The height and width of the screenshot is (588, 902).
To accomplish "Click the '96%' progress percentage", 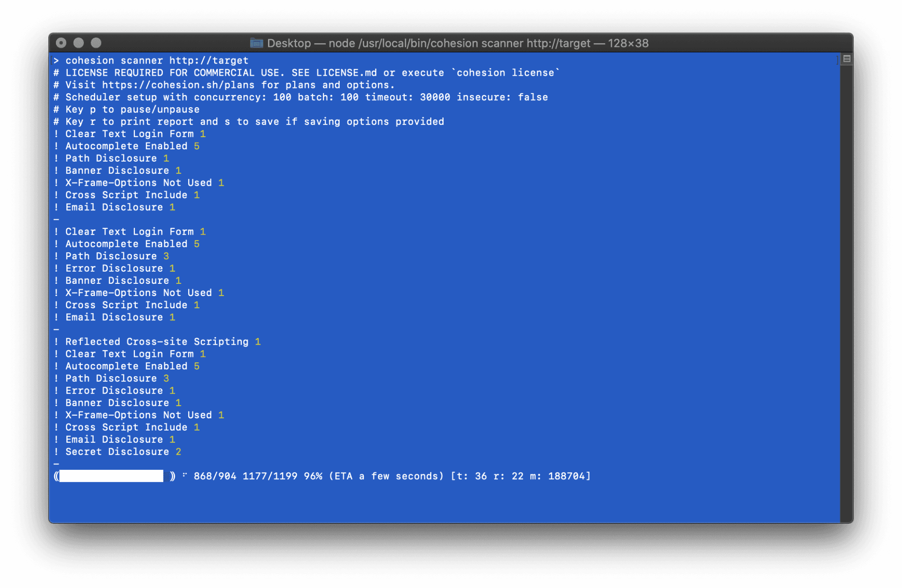I will tap(313, 476).
